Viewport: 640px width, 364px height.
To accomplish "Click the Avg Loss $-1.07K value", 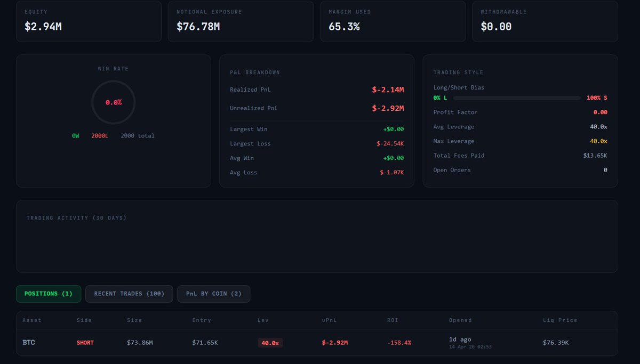I will point(392,172).
